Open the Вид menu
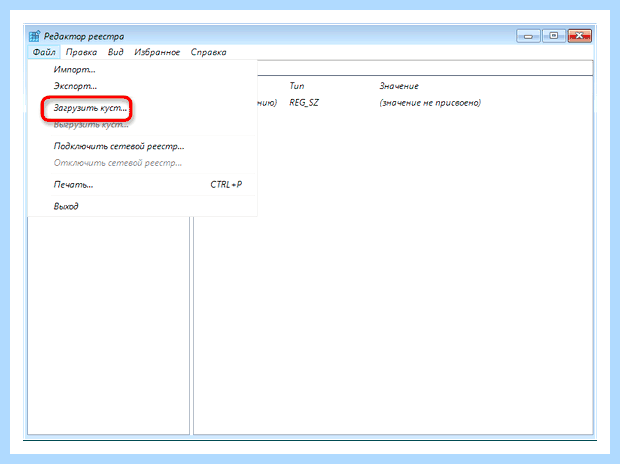 [x=115, y=52]
